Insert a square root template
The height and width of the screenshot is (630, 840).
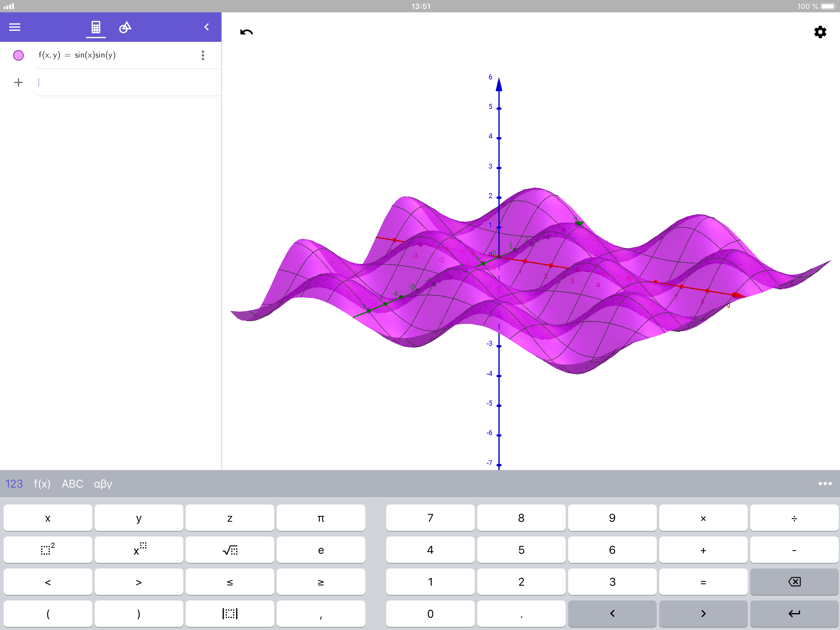230,550
